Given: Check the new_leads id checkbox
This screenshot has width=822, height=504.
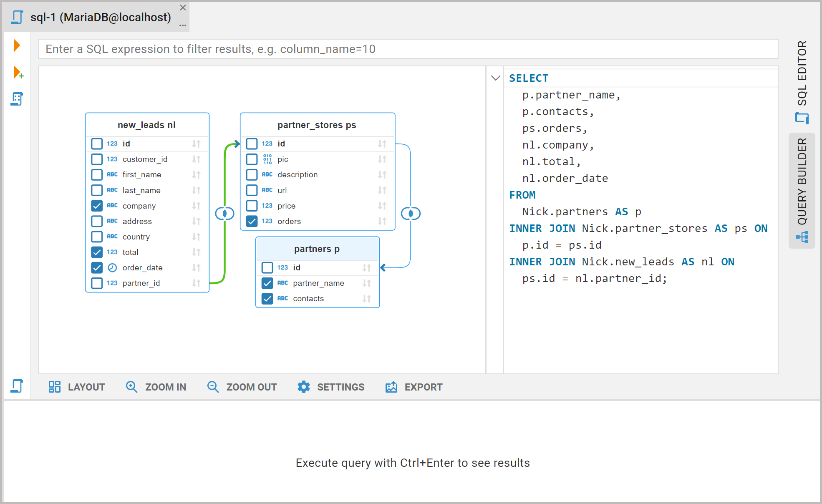Looking at the screenshot, I should point(97,144).
